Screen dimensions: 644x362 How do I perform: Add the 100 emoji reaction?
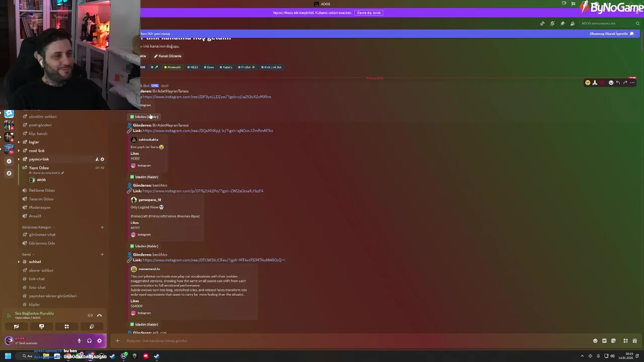(x=602, y=83)
